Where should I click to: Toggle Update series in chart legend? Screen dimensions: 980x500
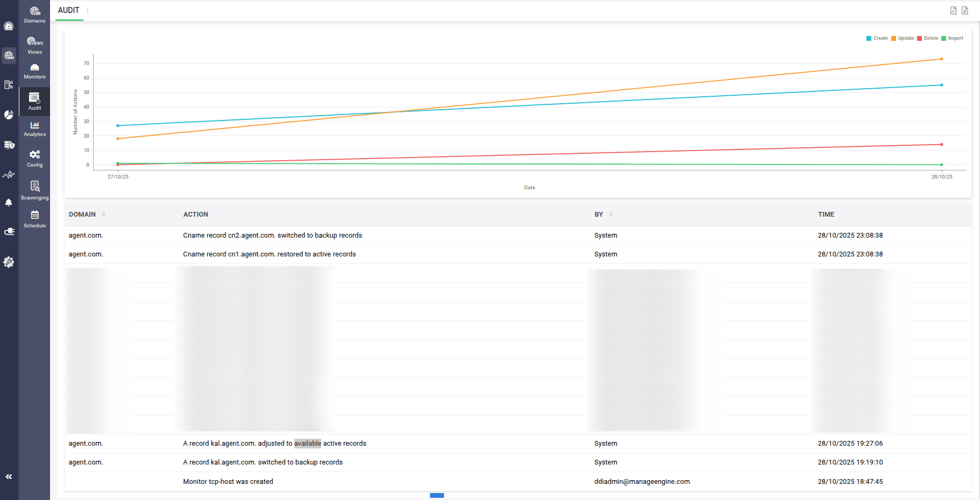click(903, 38)
